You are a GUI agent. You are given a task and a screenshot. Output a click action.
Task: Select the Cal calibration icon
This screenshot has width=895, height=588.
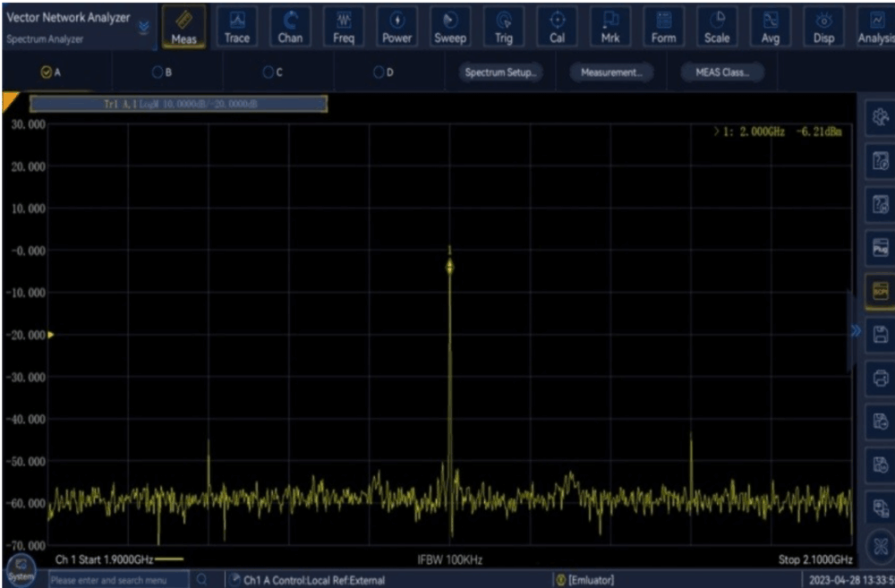tap(557, 27)
